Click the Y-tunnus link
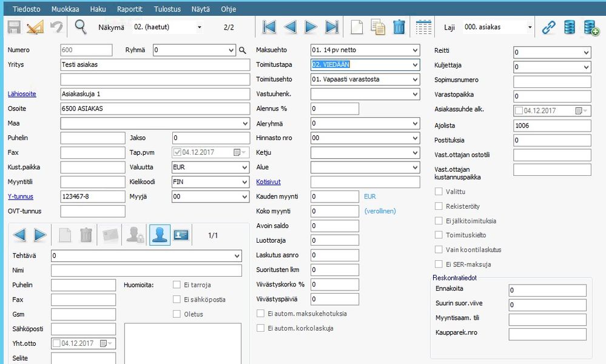The height and width of the screenshot is (364, 606). tap(21, 197)
